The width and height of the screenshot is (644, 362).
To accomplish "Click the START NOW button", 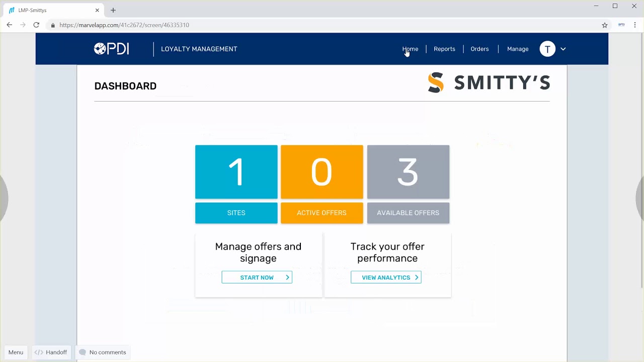I will point(257,278).
